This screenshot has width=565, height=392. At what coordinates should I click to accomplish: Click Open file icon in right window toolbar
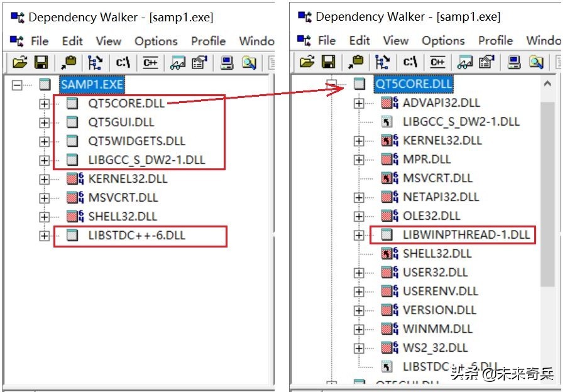click(307, 62)
